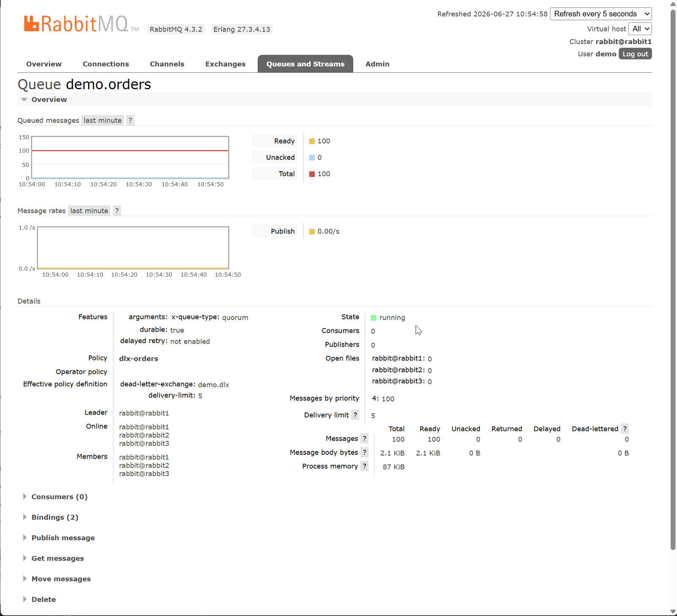Viewport: 677px width, 616px height.
Task: Change Message rates last minute range
Action: 89,211
